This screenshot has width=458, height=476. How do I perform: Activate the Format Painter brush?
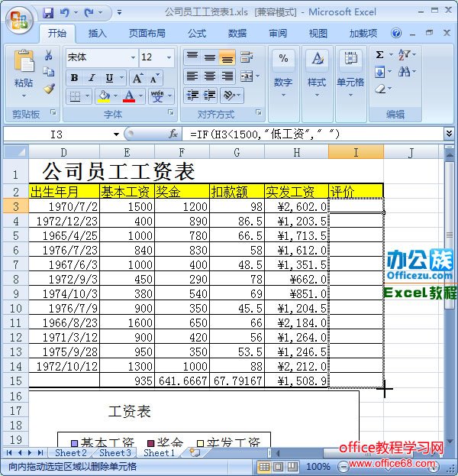(x=49, y=89)
